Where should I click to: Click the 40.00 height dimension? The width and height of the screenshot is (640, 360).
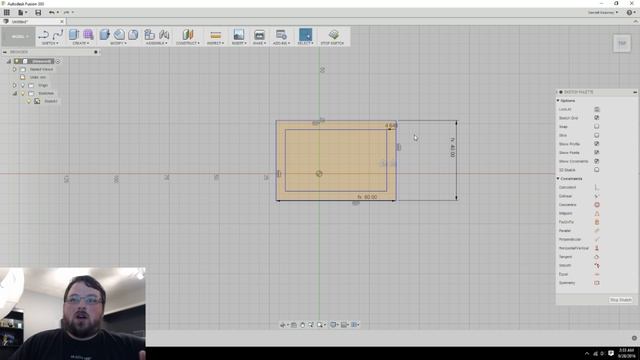click(452, 148)
